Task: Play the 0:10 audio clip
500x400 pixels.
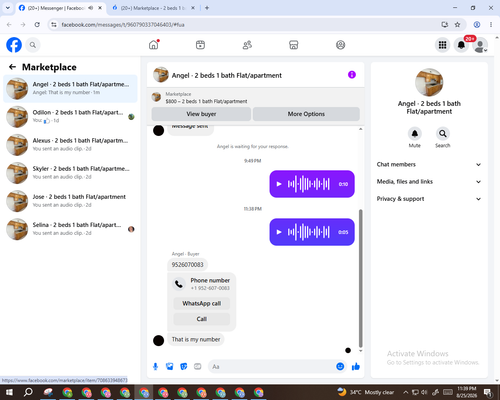Action: coord(279,184)
